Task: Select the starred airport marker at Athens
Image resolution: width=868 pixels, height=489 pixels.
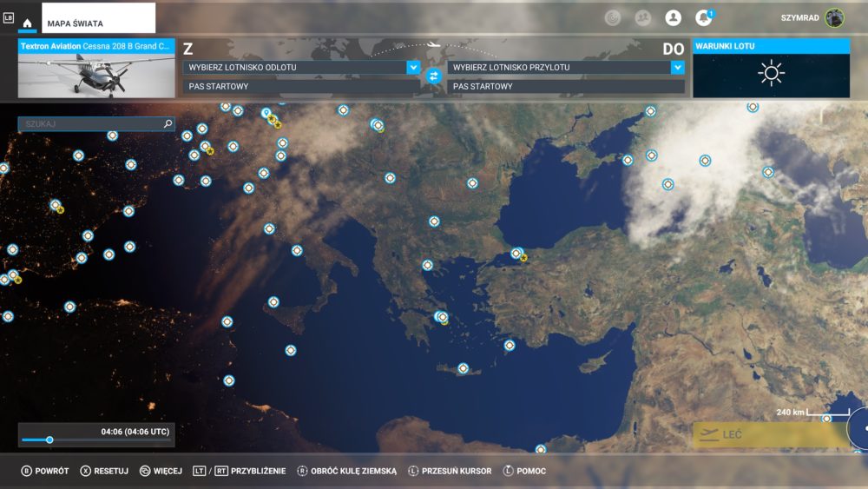Action: 441,317
